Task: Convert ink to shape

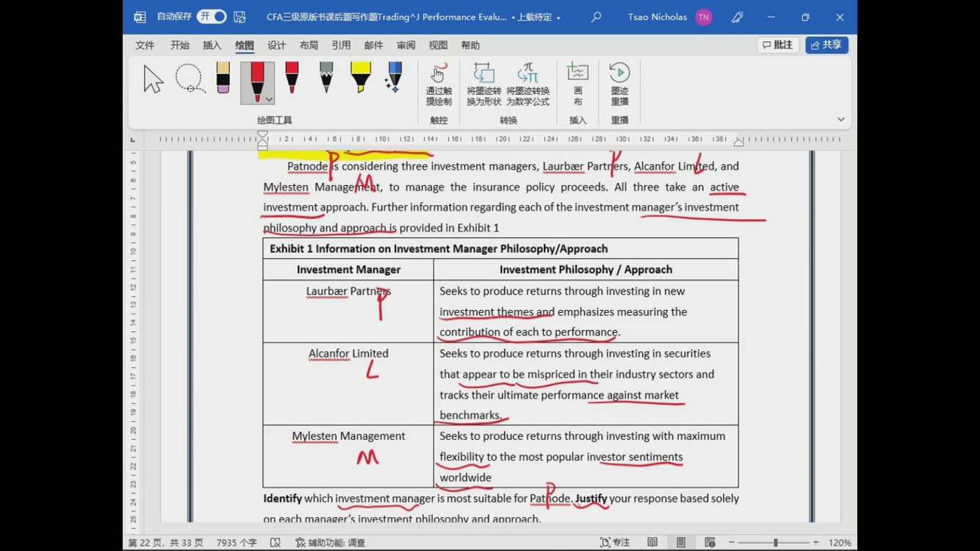Action: coord(483,84)
